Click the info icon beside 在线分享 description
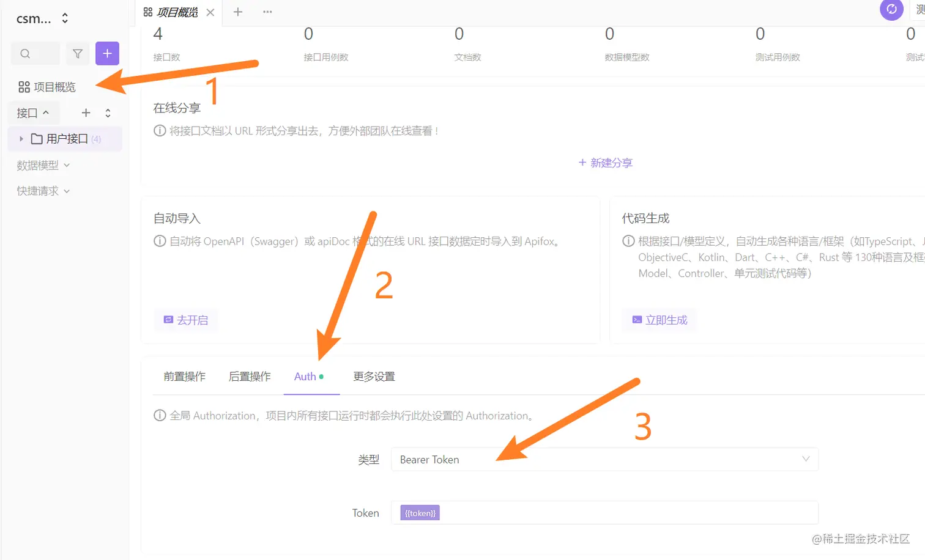This screenshot has width=925, height=560. click(160, 131)
